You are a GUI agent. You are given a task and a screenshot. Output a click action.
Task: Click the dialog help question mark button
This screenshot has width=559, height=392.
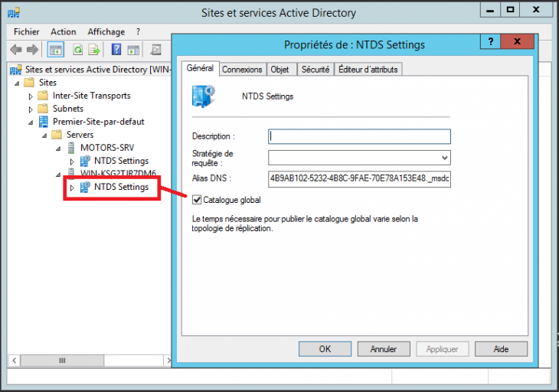click(x=491, y=41)
